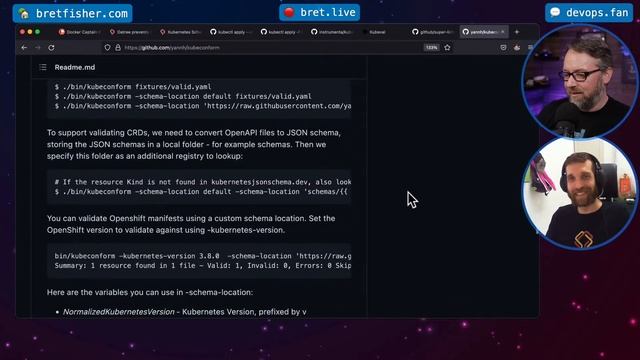Click the Readme.md file heading
Image resolution: width=640 pixels, height=360 pixels.
75,67
